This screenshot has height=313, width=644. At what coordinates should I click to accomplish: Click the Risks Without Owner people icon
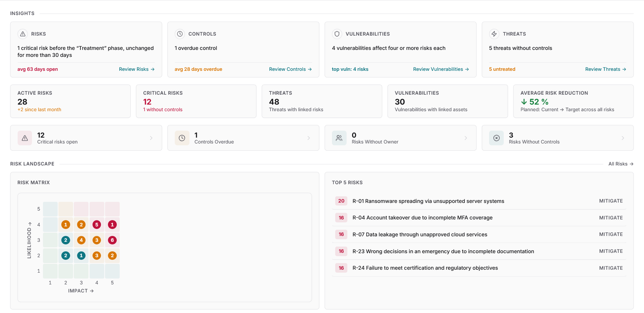pos(339,138)
